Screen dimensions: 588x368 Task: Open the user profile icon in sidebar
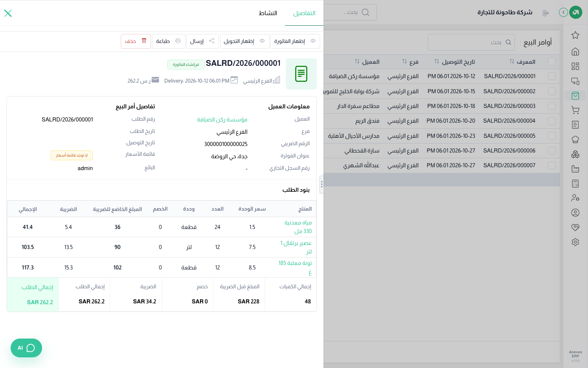[x=575, y=213]
